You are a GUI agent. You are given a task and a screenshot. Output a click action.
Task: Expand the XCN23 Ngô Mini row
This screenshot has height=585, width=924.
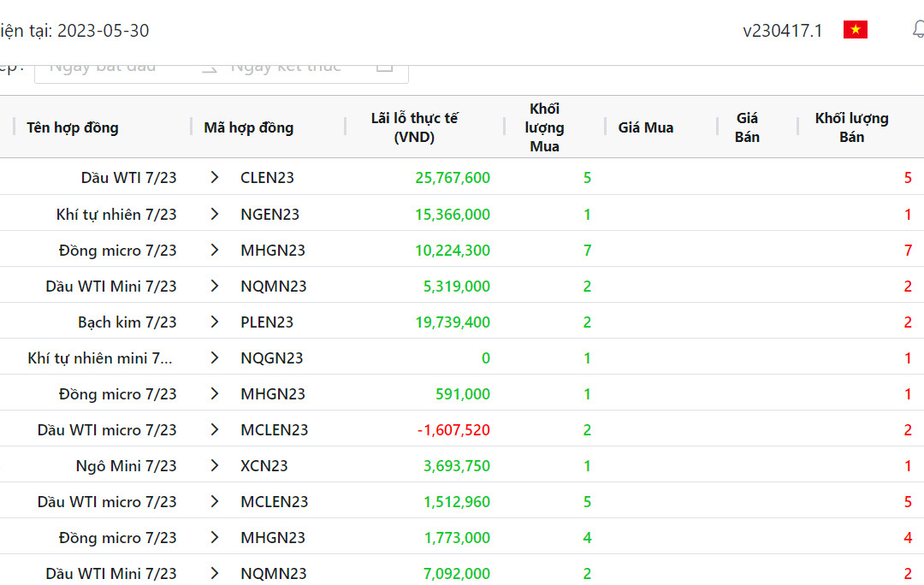point(215,465)
